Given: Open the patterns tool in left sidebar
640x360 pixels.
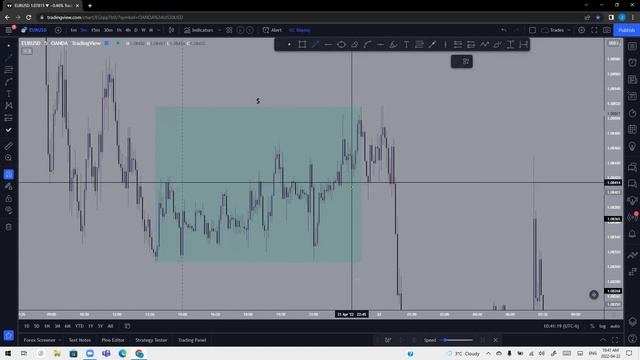Looking at the screenshot, I should (x=9, y=106).
